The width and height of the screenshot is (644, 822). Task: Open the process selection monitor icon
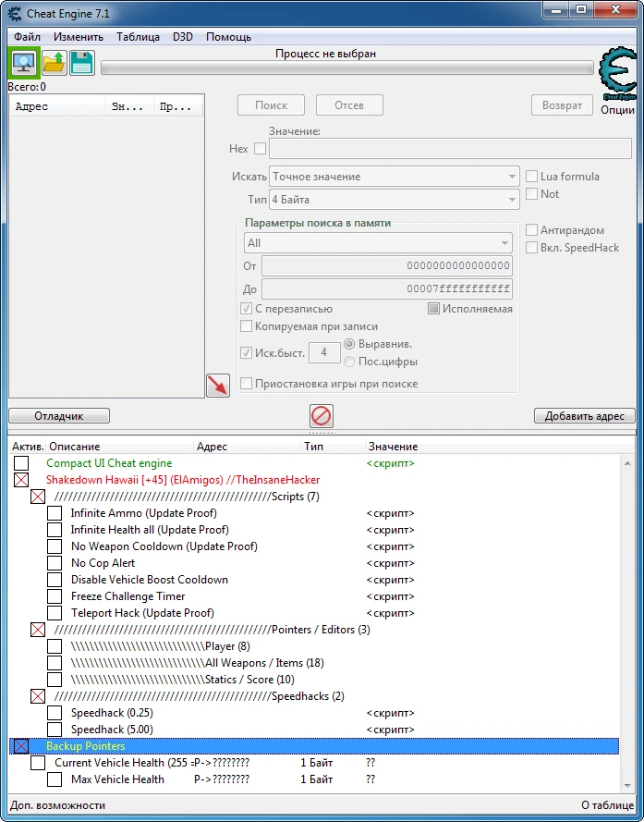24,63
